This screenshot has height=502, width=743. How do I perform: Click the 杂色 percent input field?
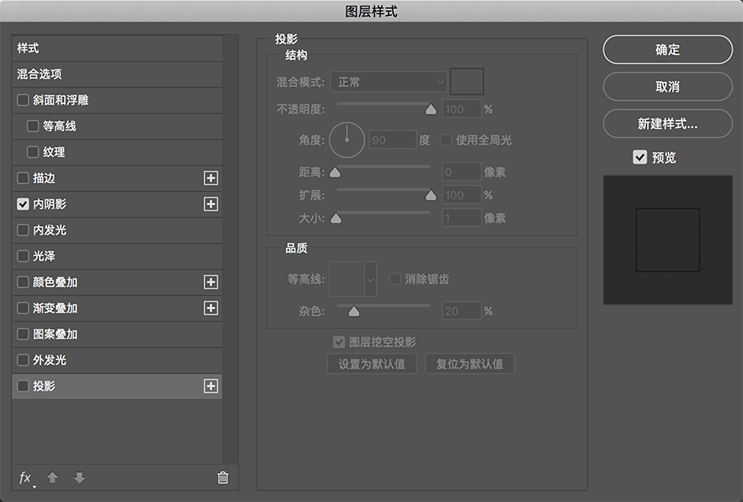point(462,311)
